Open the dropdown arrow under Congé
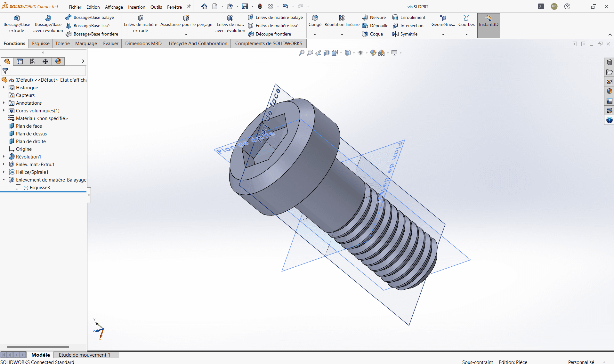This screenshot has width=614, height=364. coord(315,35)
